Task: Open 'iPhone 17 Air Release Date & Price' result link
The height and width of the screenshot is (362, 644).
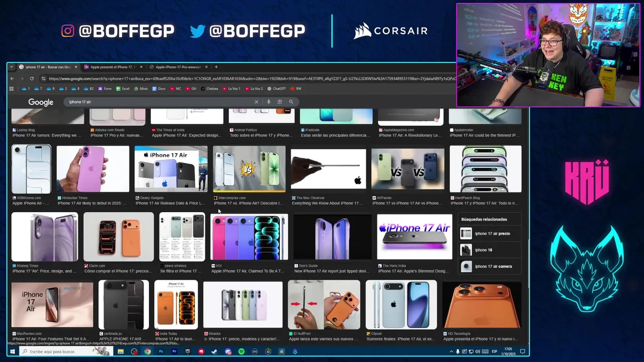Action: (170, 203)
